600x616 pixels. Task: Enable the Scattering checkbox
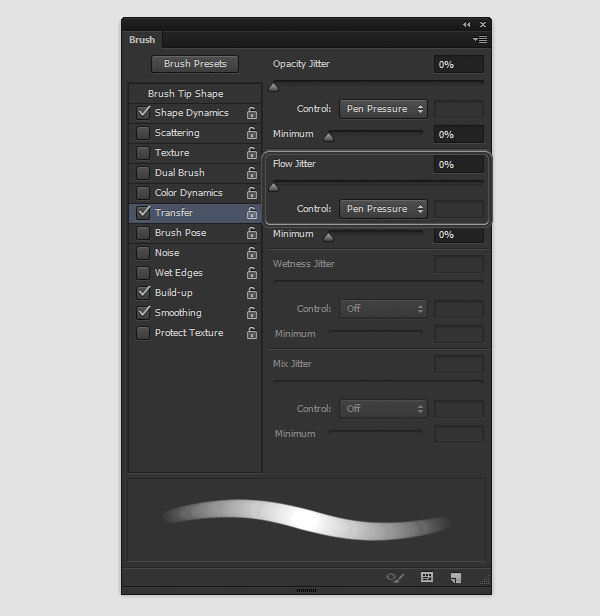point(143,133)
